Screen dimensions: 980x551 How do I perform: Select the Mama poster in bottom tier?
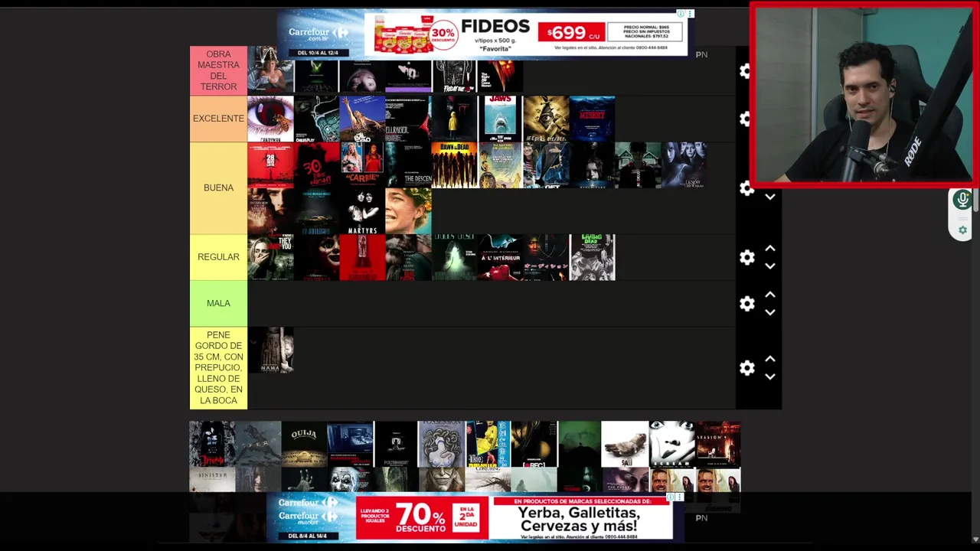(270, 350)
